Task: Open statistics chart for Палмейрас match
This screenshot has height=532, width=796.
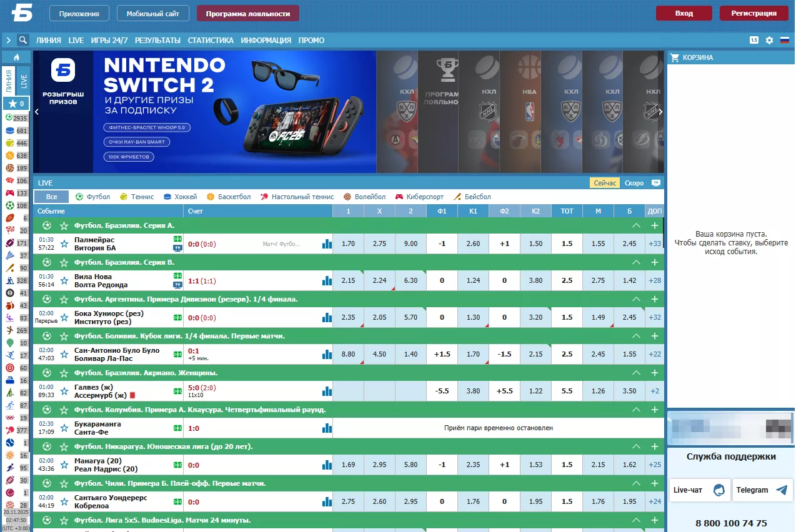Action: 327,244
